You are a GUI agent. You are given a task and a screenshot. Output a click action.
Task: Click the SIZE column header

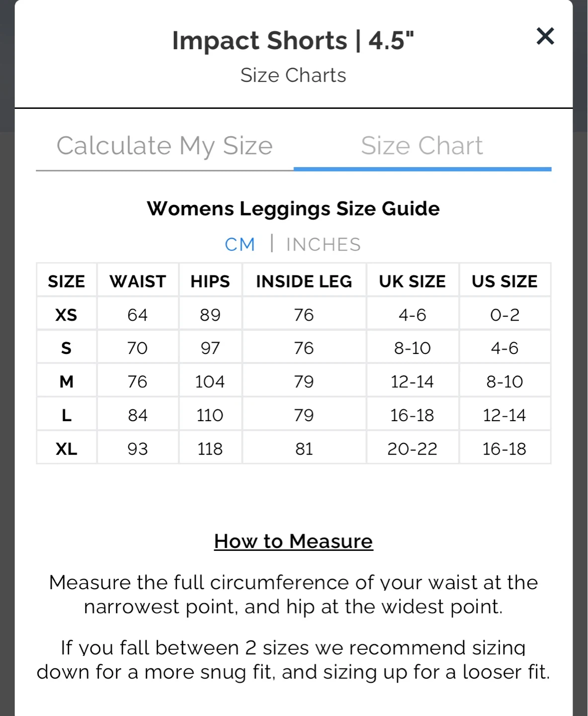pos(66,281)
